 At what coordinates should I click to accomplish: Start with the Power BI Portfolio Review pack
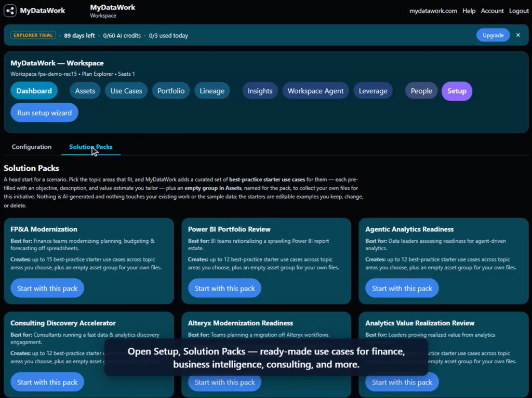224,288
